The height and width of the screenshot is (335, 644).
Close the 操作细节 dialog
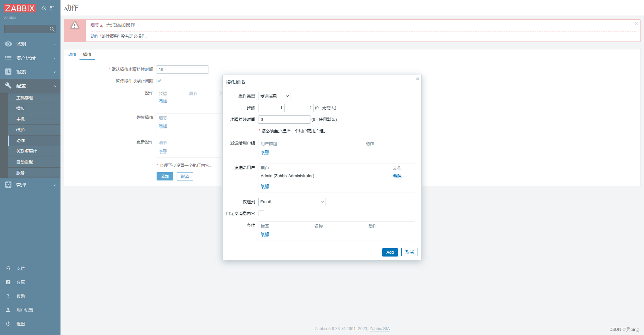point(418,79)
